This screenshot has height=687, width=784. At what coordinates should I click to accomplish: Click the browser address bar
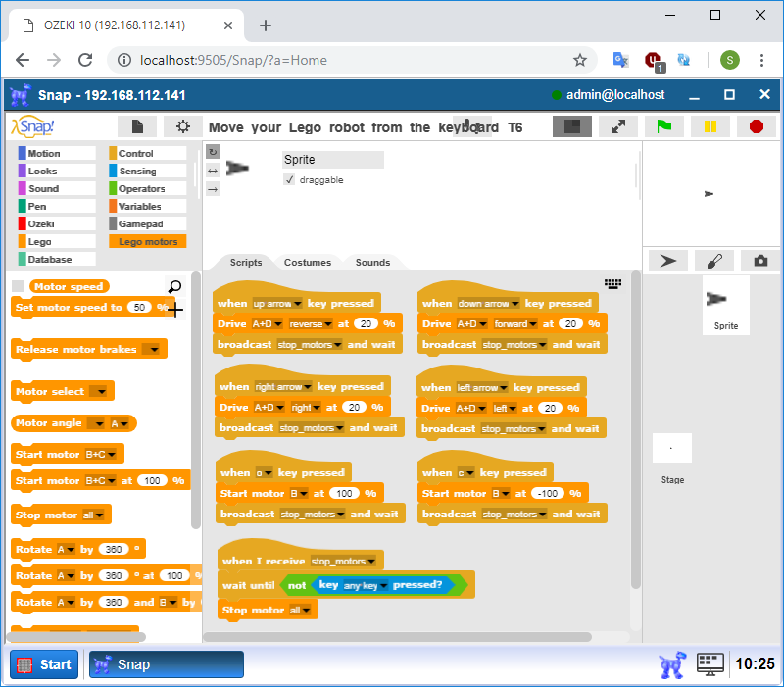pyautogui.click(x=350, y=60)
